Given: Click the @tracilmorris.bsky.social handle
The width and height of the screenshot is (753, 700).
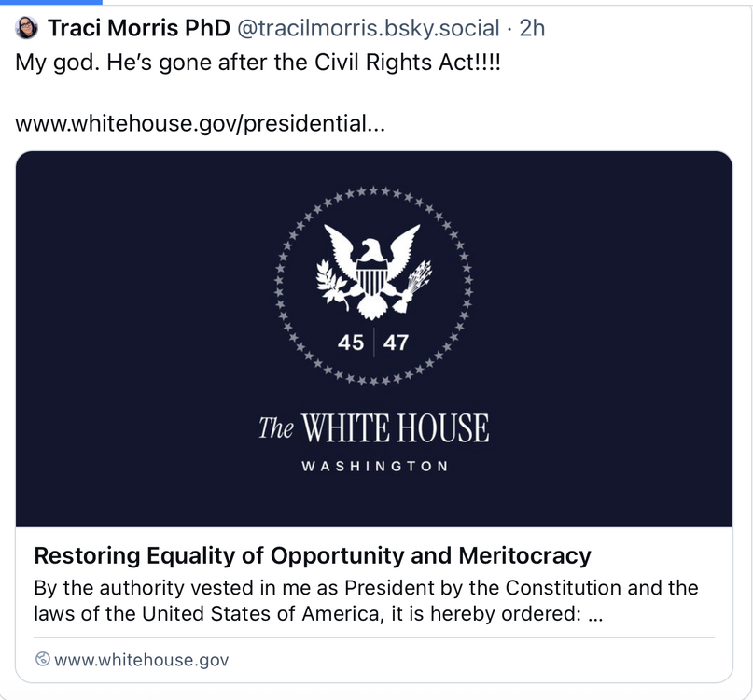Looking at the screenshot, I should tap(369, 28).
